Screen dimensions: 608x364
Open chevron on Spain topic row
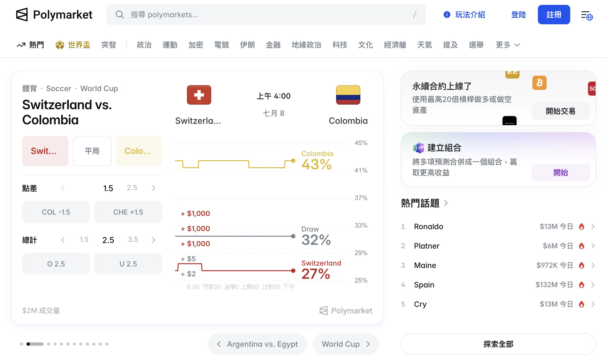[x=593, y=285]
